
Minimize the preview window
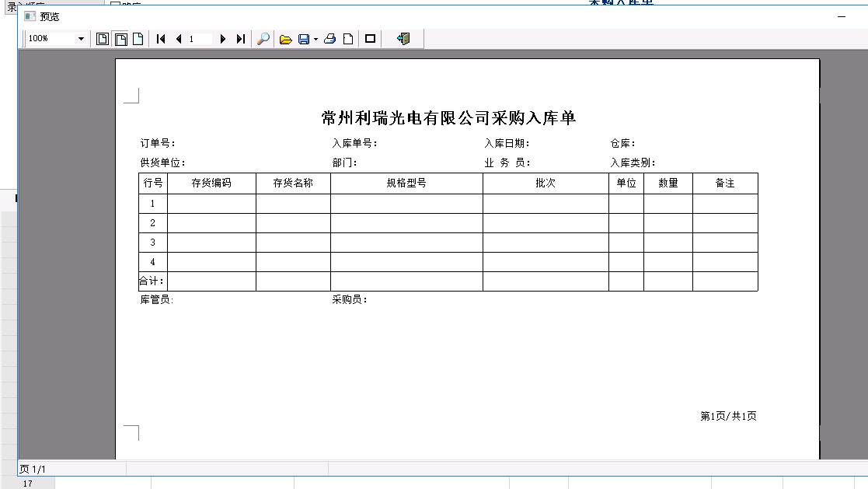point(842,16)
